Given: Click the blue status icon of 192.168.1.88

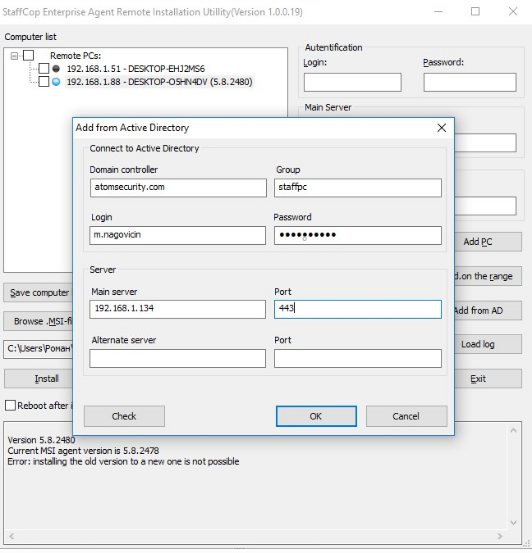Looking at the screenshot, I should pyautogui.click(x=56, y=82).
